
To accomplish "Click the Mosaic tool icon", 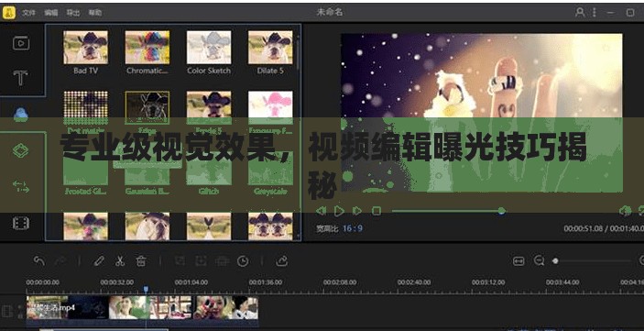I will [222, 260].
